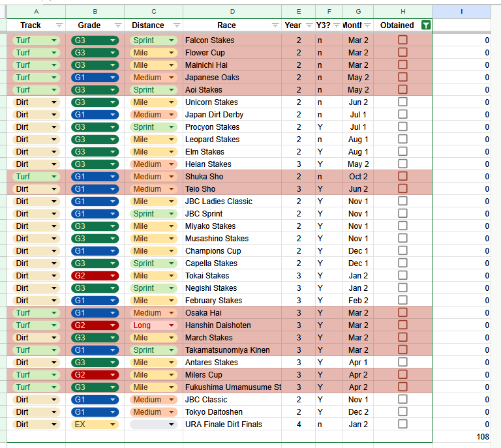Screen dimensions: 501x448
Task: Open the Month column filter icon
Action: 367,25
